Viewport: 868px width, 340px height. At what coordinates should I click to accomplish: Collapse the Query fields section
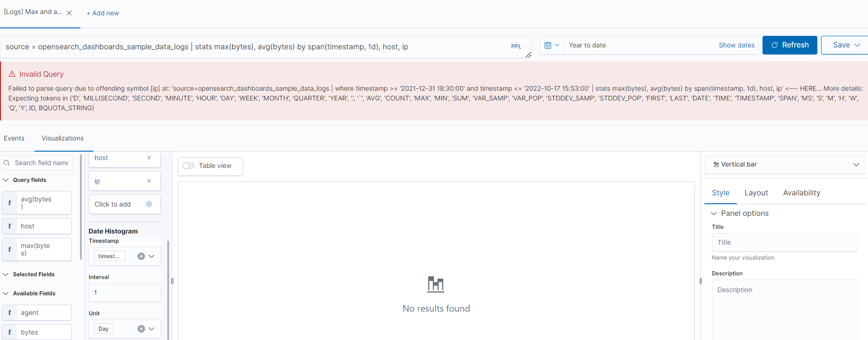click(x=6, y=180)
